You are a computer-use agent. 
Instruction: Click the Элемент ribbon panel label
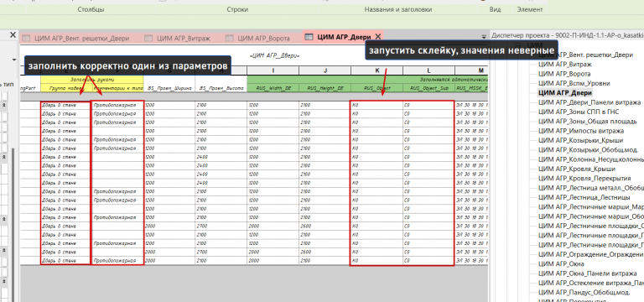(x=530, y=9)
